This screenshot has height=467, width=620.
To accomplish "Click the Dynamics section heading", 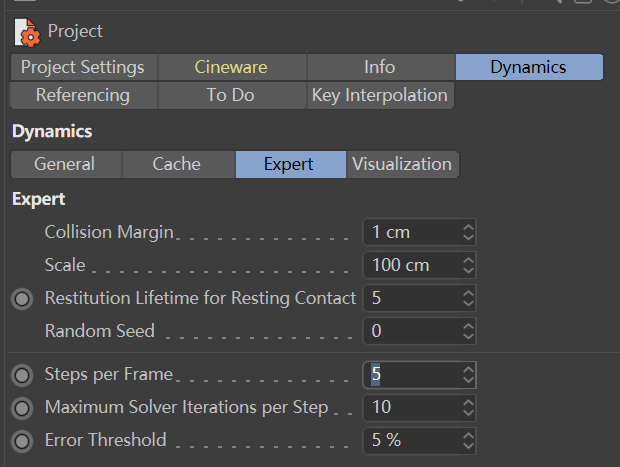I will click(x=52, y=131).
